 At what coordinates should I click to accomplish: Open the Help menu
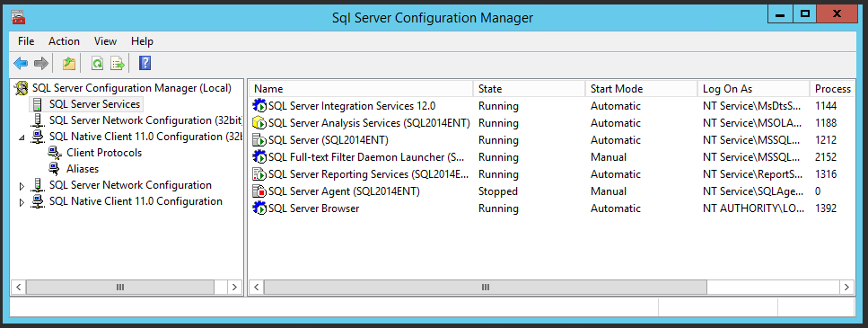click(x=142, y=41)
